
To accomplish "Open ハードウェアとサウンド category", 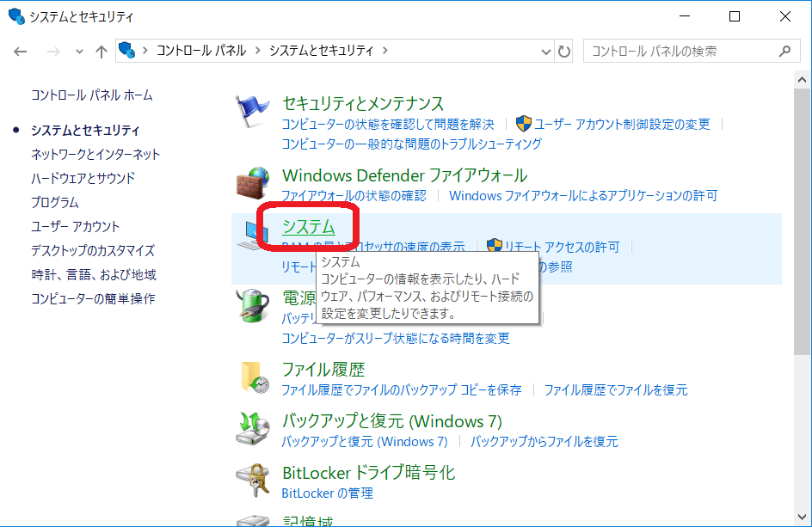I will [83, 179].
